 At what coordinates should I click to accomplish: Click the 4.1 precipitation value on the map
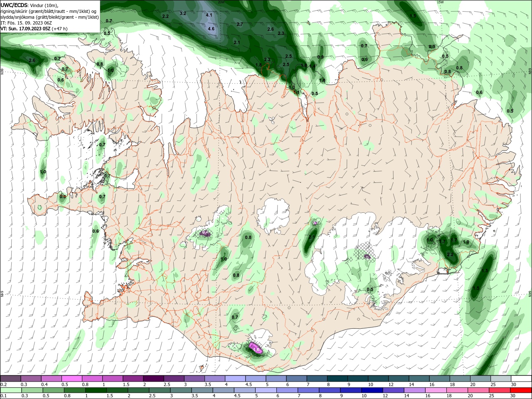(x=209, y=15)
